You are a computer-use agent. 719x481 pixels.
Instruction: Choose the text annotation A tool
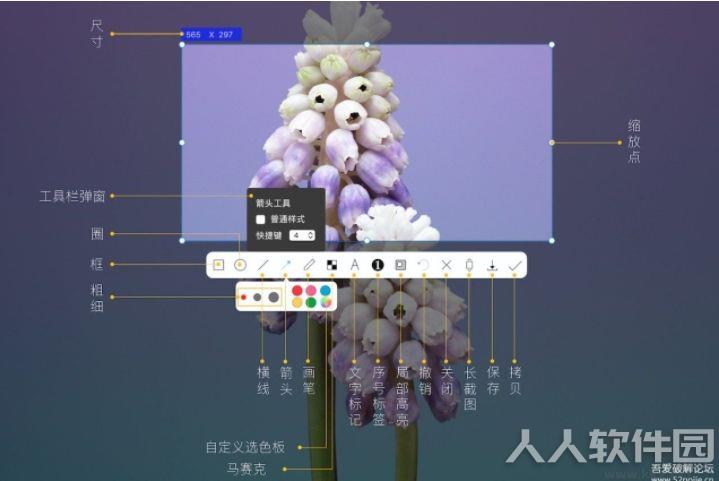click(354, 265)
